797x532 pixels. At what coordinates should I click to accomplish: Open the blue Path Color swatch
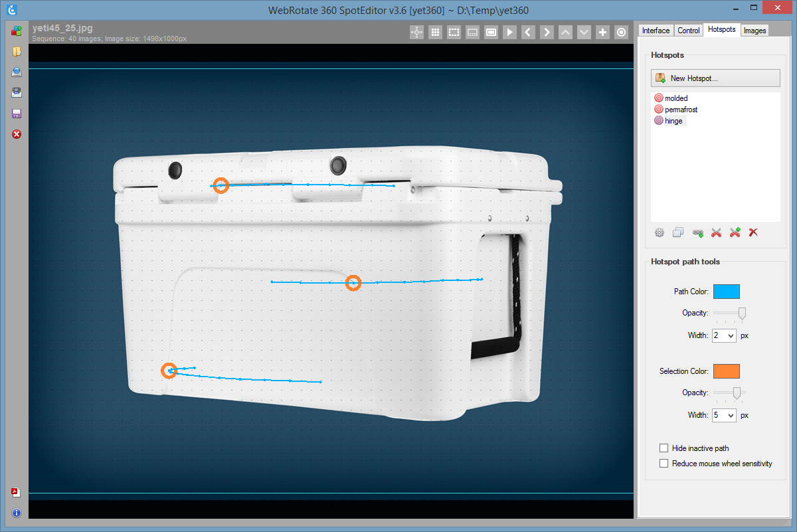click(x=726, y=292)
